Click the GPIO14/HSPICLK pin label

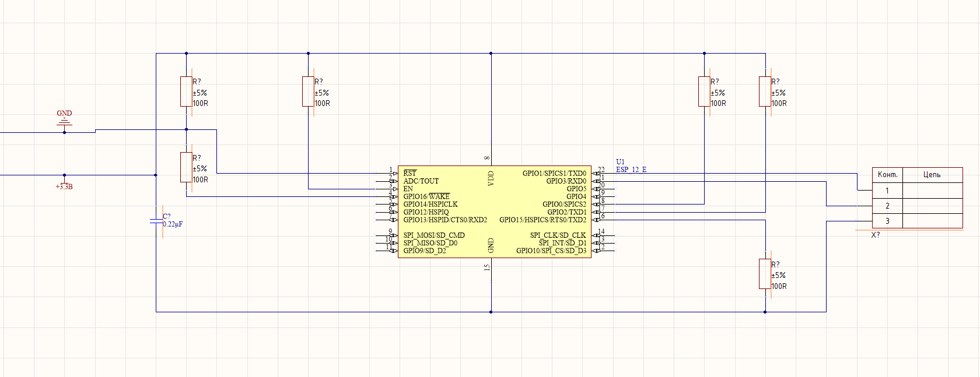430,205
